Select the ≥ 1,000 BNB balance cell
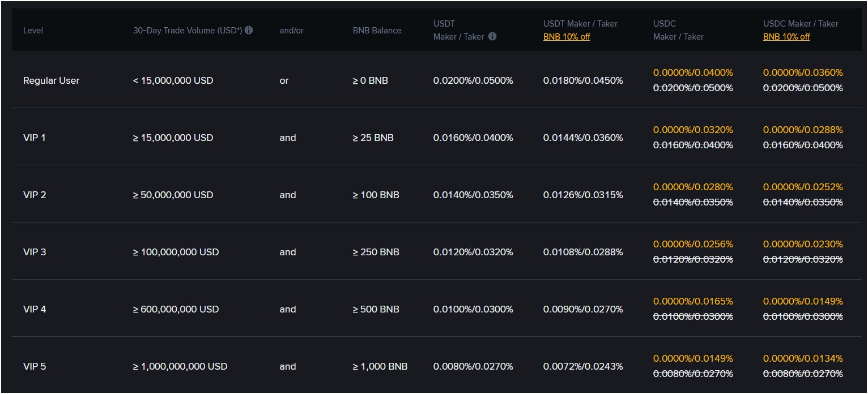Image resolution: width=868 pixels, height=394 pixels. (x=380, y=366)
